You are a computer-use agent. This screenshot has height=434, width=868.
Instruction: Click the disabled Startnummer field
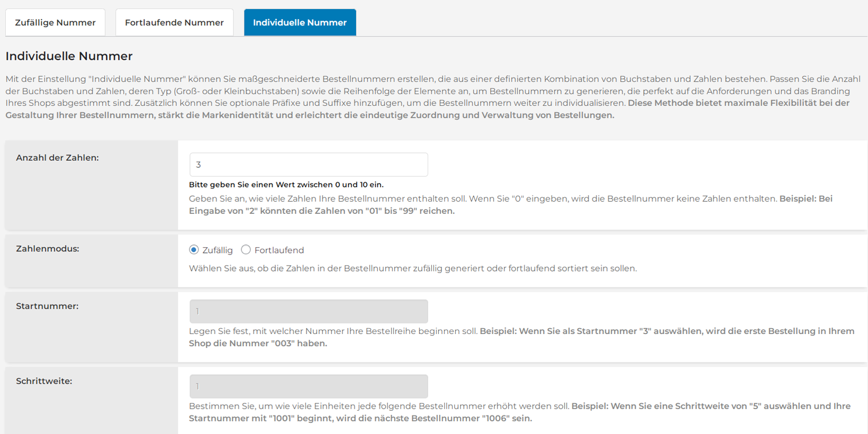(309, 311)
